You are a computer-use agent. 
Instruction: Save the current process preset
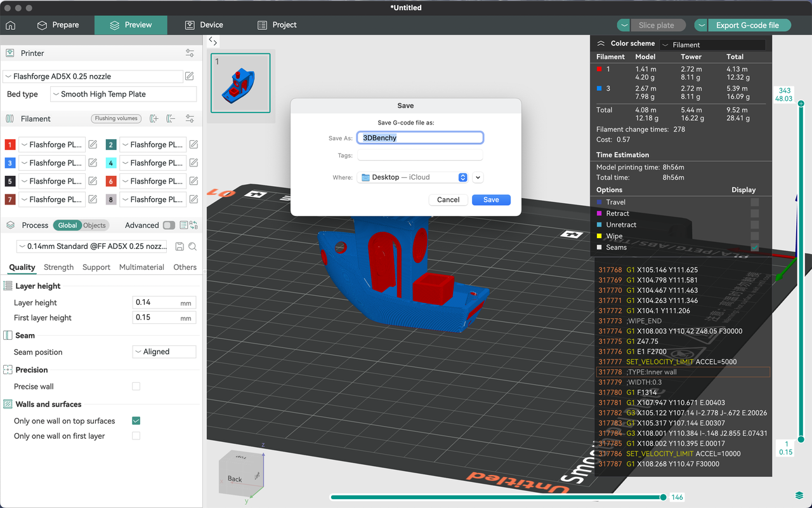click(x=180, y=246)
